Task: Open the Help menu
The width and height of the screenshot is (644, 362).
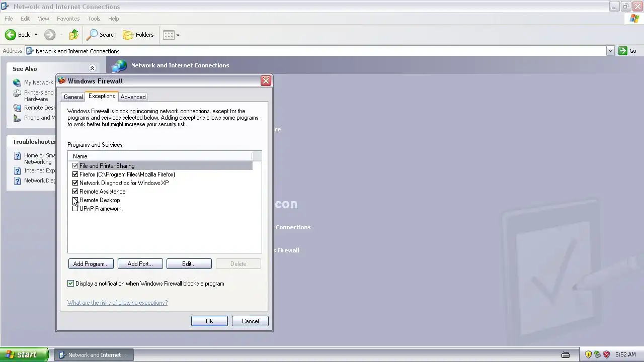Action: pyautogui.click(x=114, y=19)
